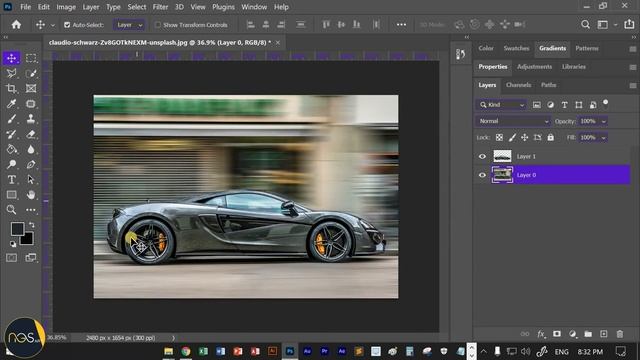The width and height of the screenshot is (640, 360).
Task: Click the Share icon at top right
Action: (629, 24)
